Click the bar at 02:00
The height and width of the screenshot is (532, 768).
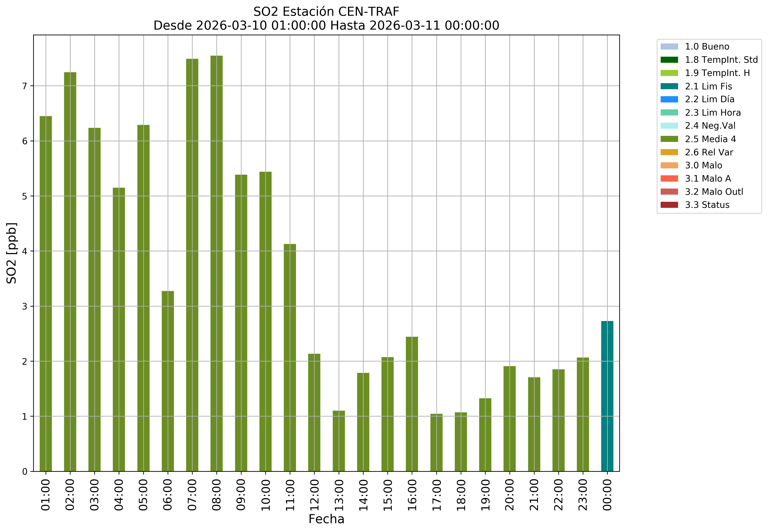pyautogui.click(x=70, y=272)
